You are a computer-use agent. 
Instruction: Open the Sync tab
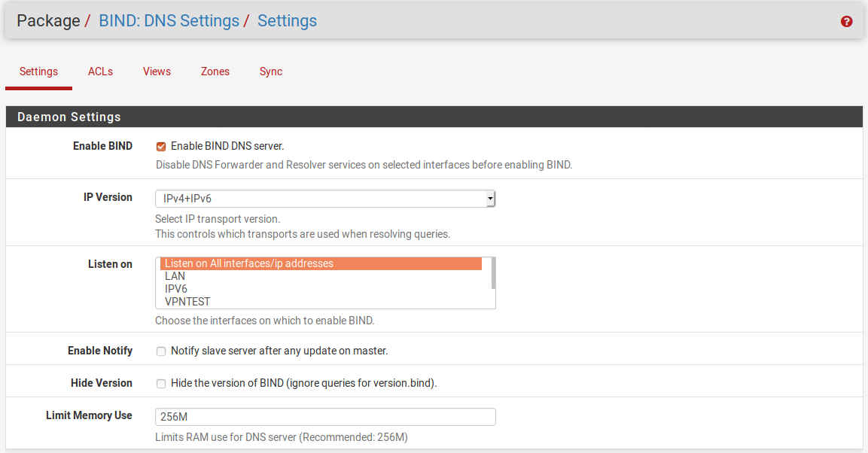(271, 71)
